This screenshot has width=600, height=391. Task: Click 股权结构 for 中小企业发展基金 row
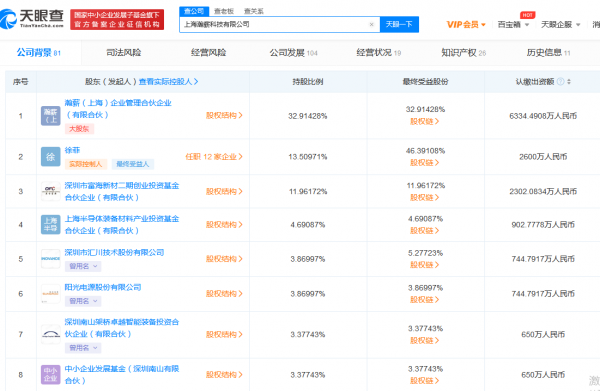coord(224,375)
